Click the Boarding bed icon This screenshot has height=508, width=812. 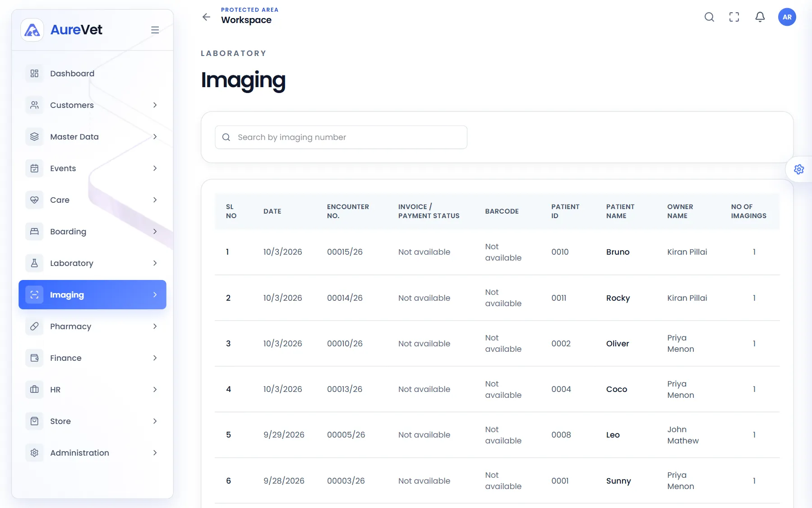pyautogui.click(x=34, y=232)
